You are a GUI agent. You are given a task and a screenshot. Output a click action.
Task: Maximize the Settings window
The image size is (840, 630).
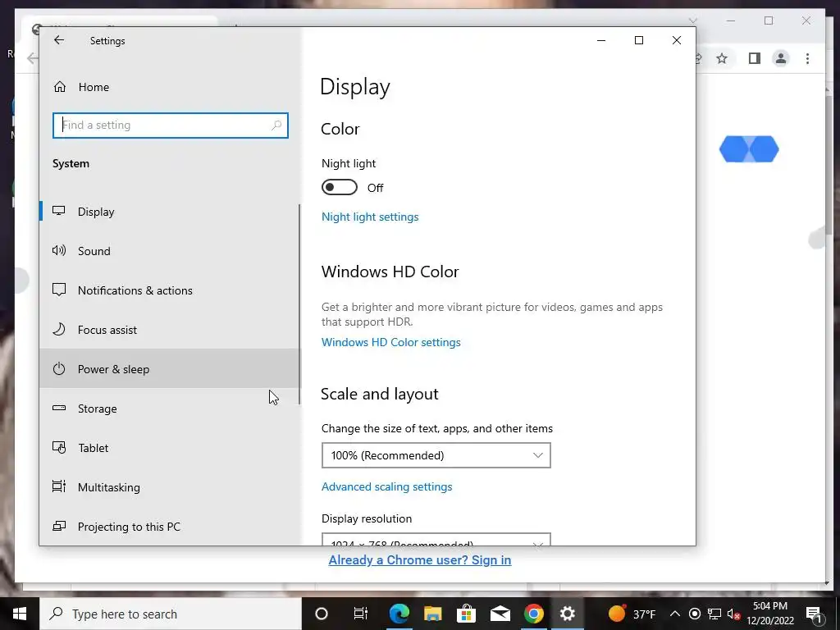(638, 40)
